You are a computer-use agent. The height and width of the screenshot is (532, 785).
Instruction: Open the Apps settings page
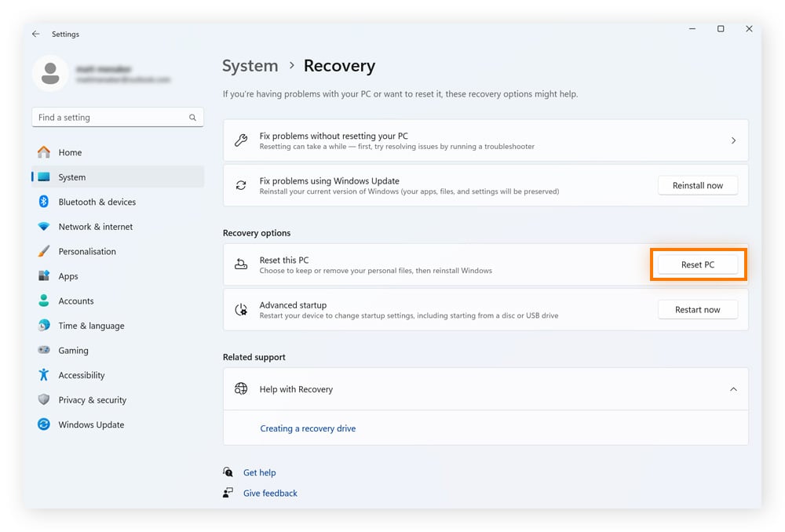tap(68, 276)
